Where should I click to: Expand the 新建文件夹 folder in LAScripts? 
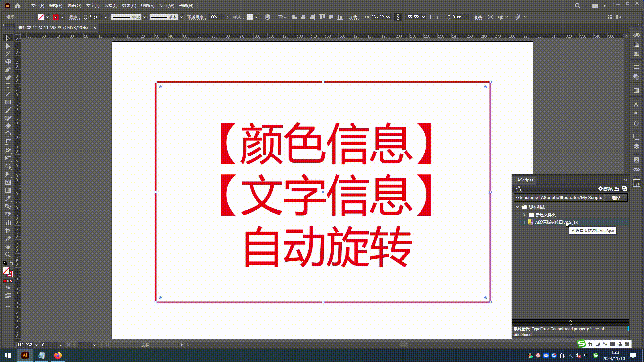tap(524, 215)
